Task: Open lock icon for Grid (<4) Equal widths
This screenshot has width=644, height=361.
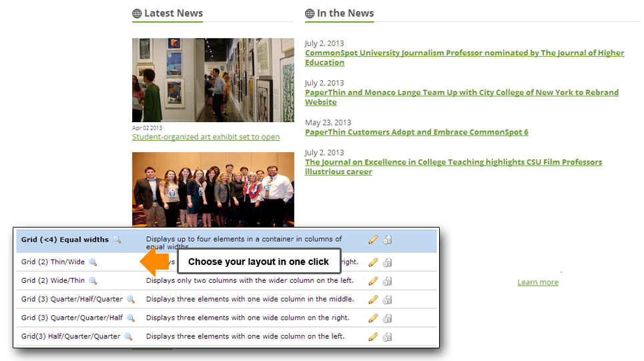Action: click(x=387, y=240)
